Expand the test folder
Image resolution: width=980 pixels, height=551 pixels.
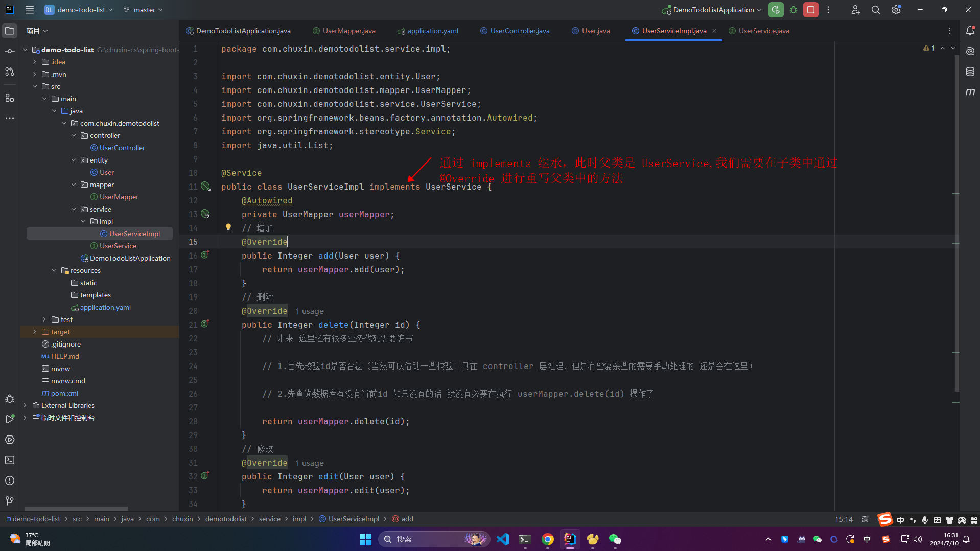[x=44, y=319]
